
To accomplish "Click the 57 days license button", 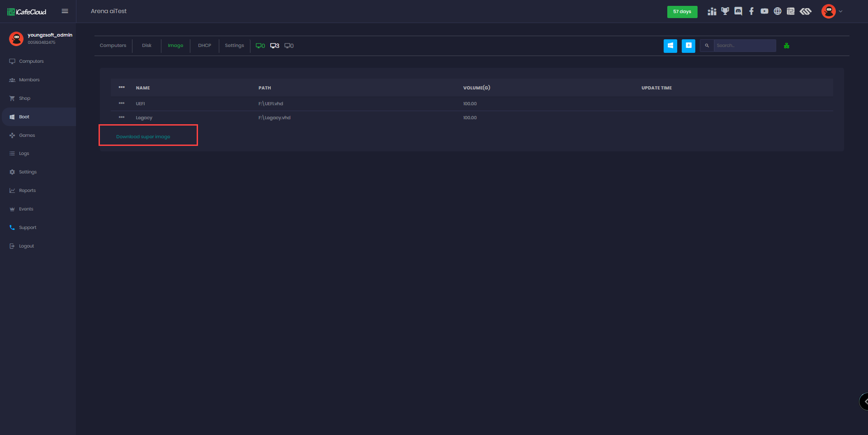I will (x=682, y=12).
